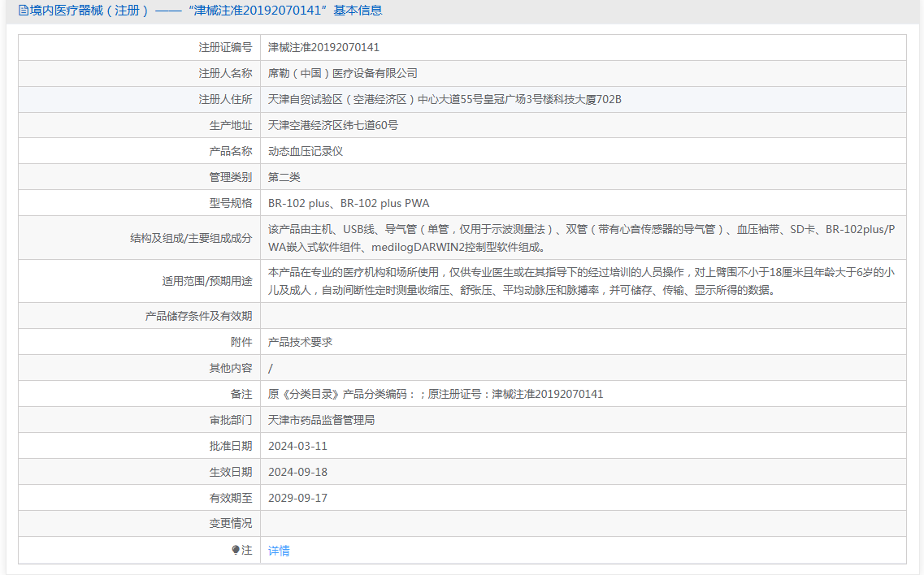Select registrant name 席勒（中国）医疗设备有限公司
This screenshot has width=924, height=575.
coord(342,73)
